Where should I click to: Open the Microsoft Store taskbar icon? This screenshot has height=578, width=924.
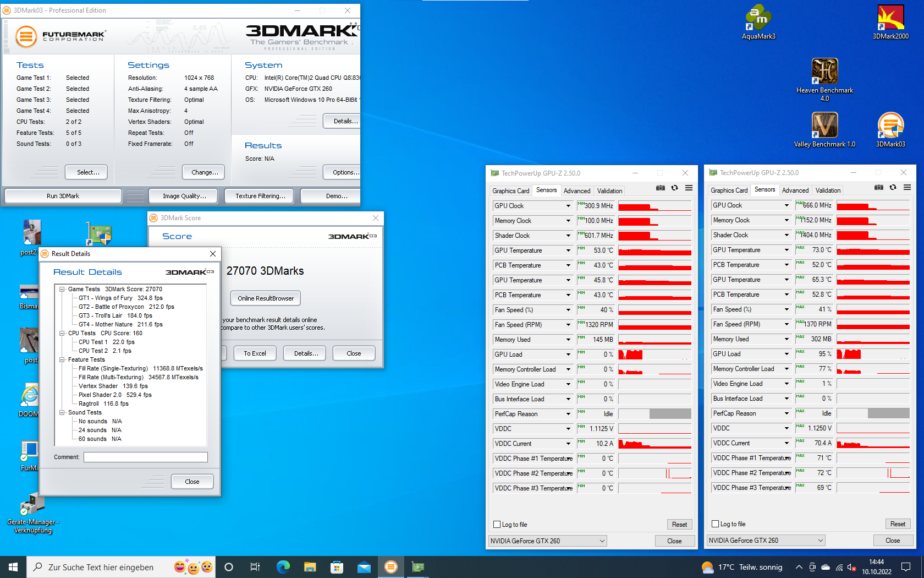tap(337, 567)
